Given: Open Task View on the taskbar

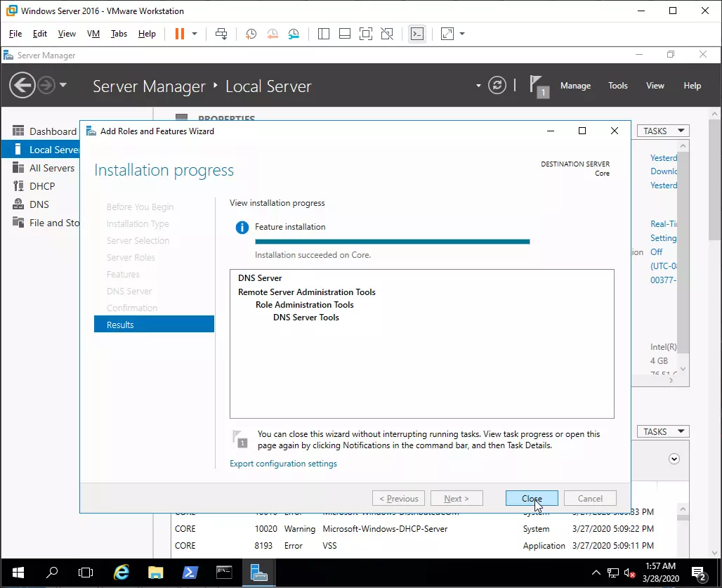Looking at the screenshot, I should coord(86,573).
